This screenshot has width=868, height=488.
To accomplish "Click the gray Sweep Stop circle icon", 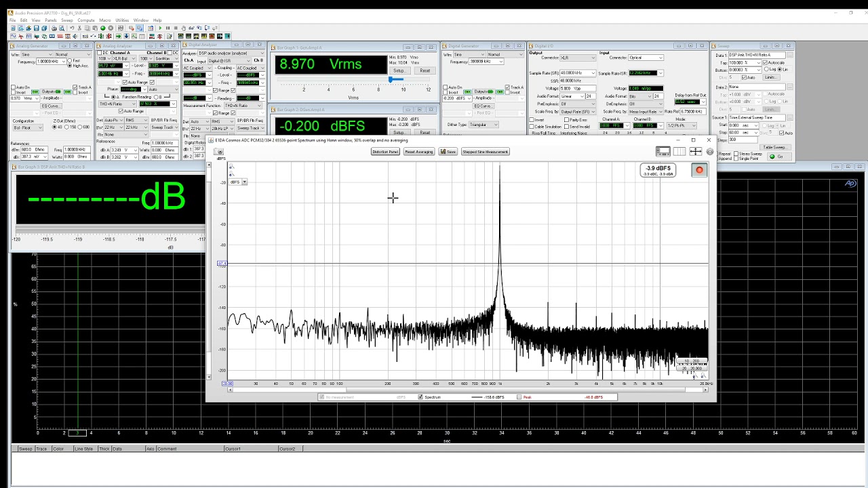I will [111, 28].
